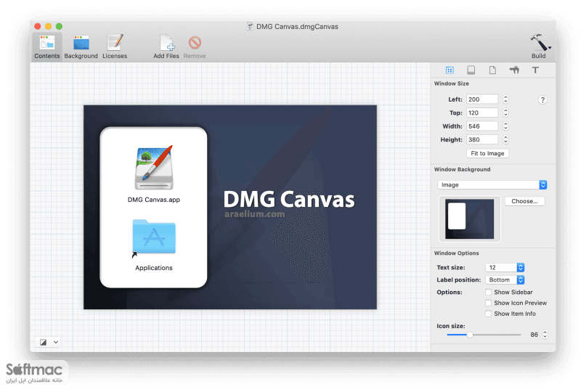Click the Top value field
586x392 pixels.
pos(482,113)
